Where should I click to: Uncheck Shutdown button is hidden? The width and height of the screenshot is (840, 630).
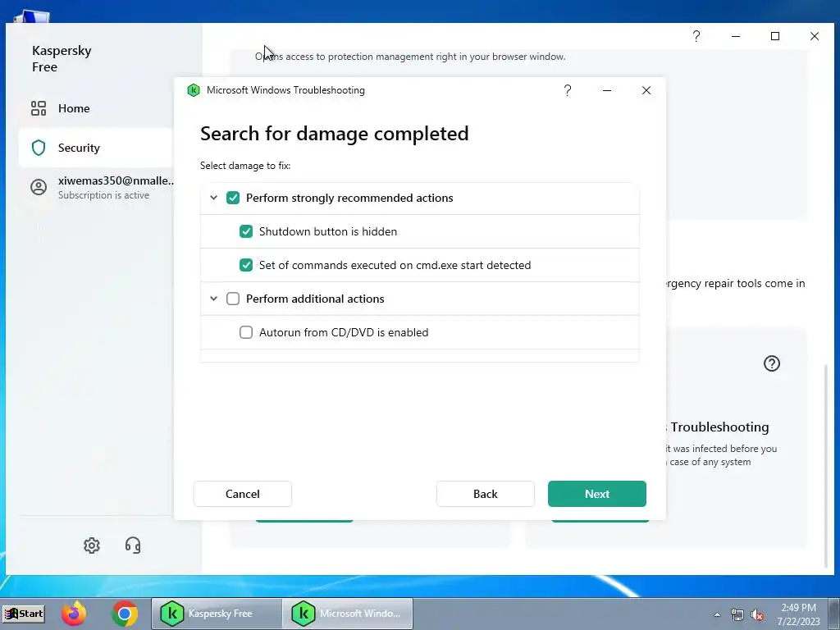pyautogui.click(x=246, y=231)
